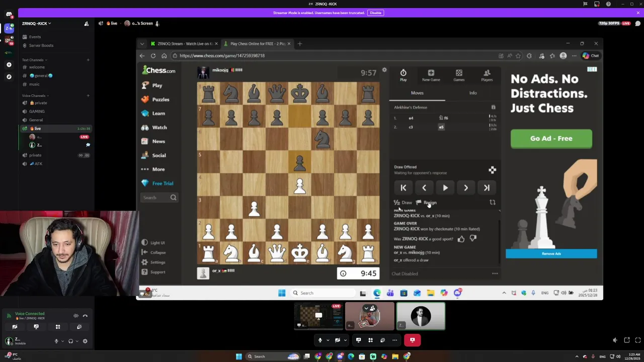Jump to last chess move
Screen dimensions: 644x362
point(487,188)
